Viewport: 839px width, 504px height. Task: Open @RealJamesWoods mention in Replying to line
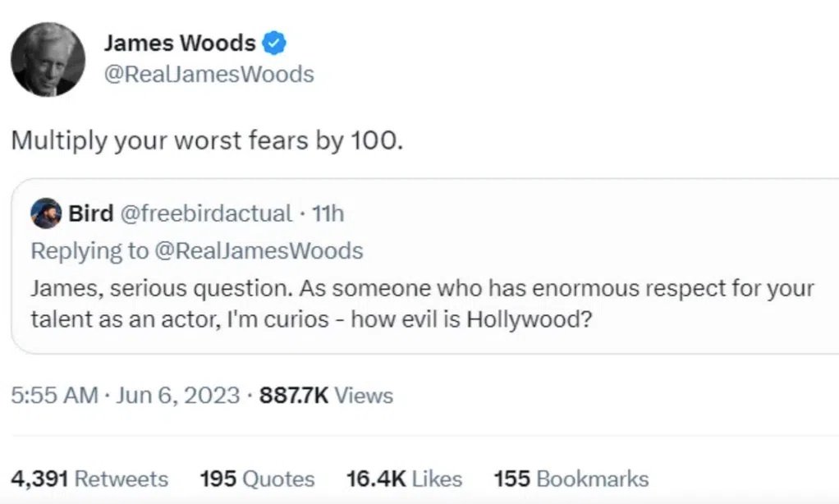tap(259, 251)
